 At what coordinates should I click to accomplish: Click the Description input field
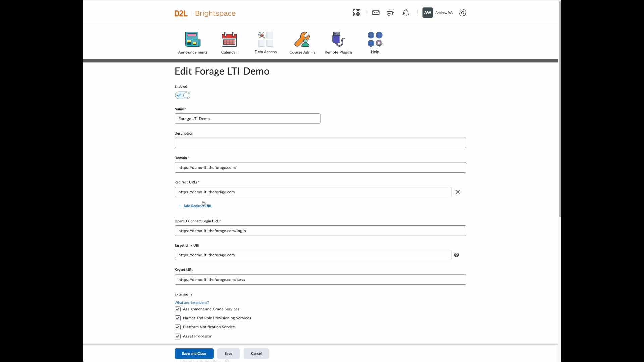tap(320, 143)
